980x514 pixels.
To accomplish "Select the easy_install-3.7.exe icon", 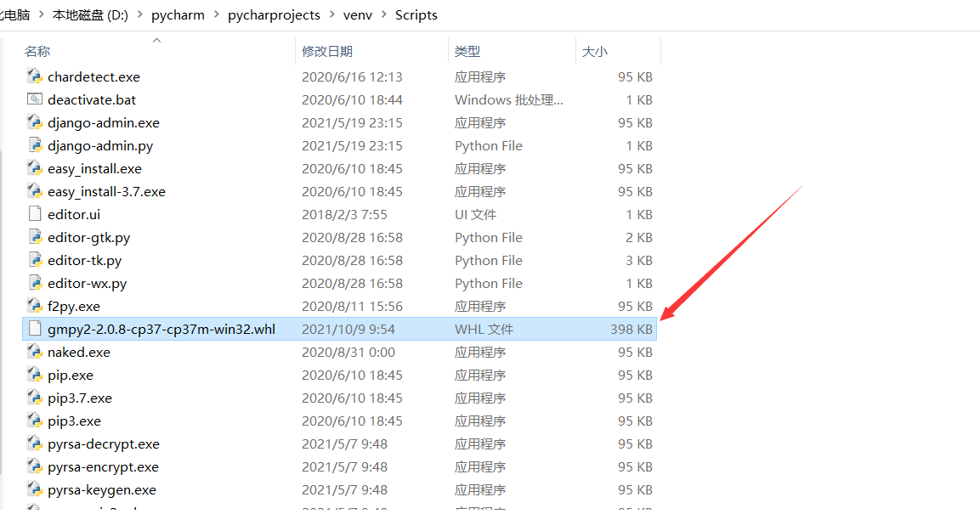I will [35, 191].
